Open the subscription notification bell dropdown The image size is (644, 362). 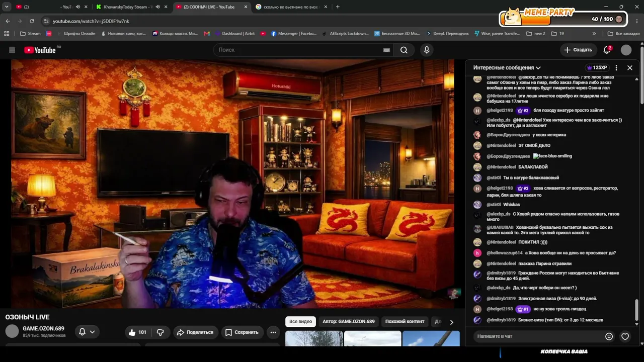(x=87, y=332)
